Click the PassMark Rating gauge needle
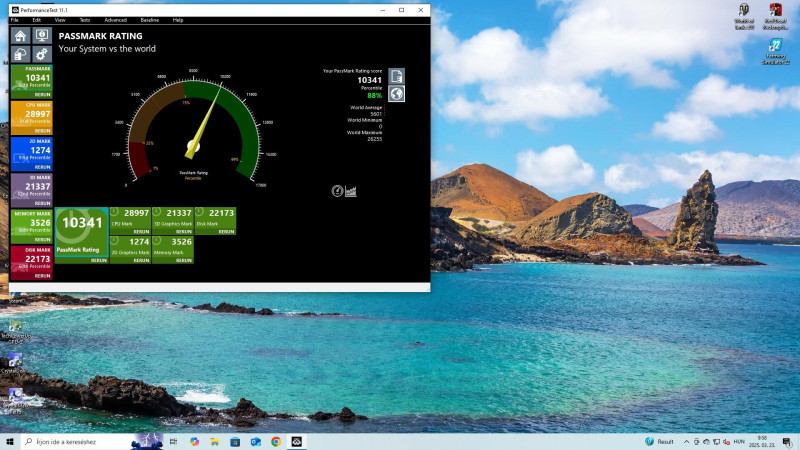This screenshot has width=800, height=450. pos(204,122)
